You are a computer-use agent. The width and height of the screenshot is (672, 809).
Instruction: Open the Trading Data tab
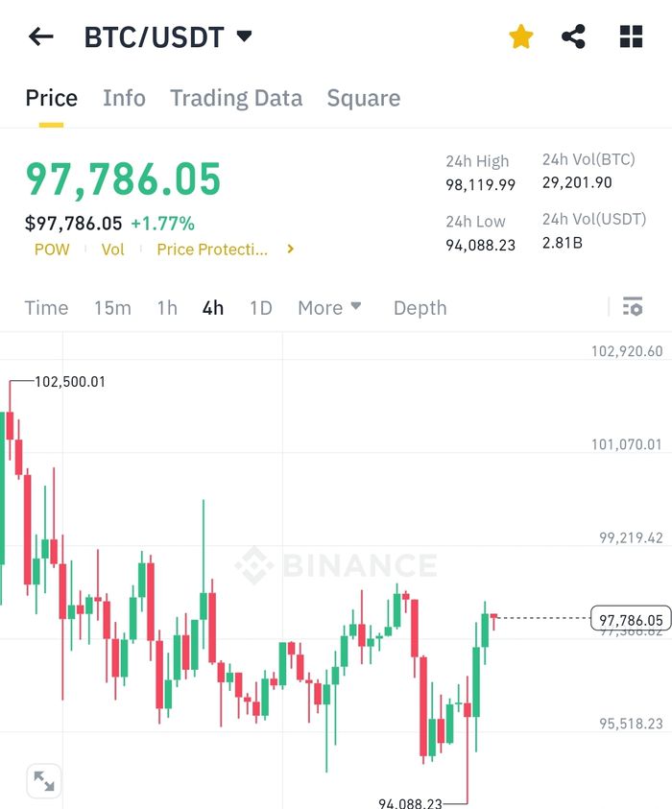pos(236,98)
